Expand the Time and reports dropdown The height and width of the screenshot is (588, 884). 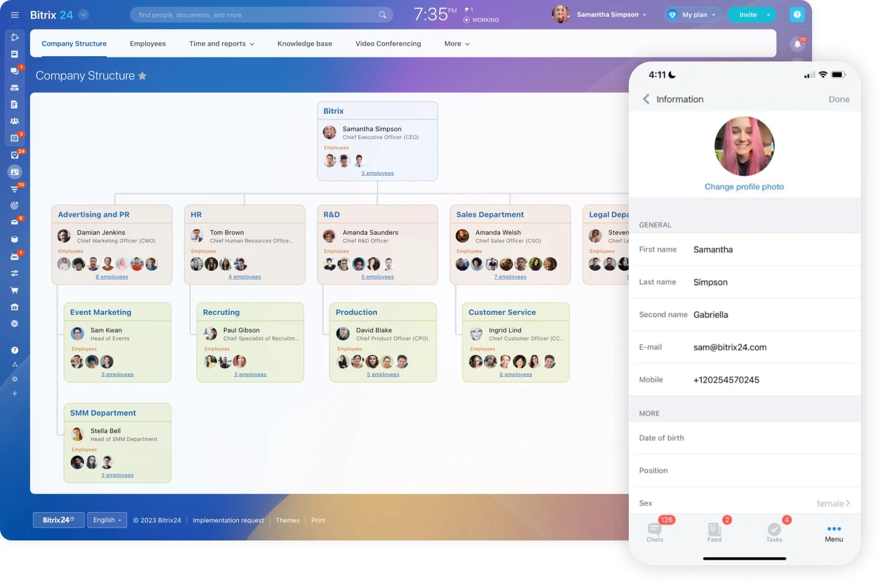222,44
